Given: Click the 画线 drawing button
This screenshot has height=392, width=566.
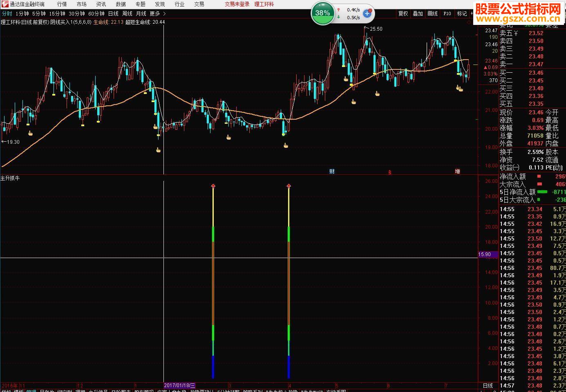Looking at the screenshot, I should click(x=432, y=13).
